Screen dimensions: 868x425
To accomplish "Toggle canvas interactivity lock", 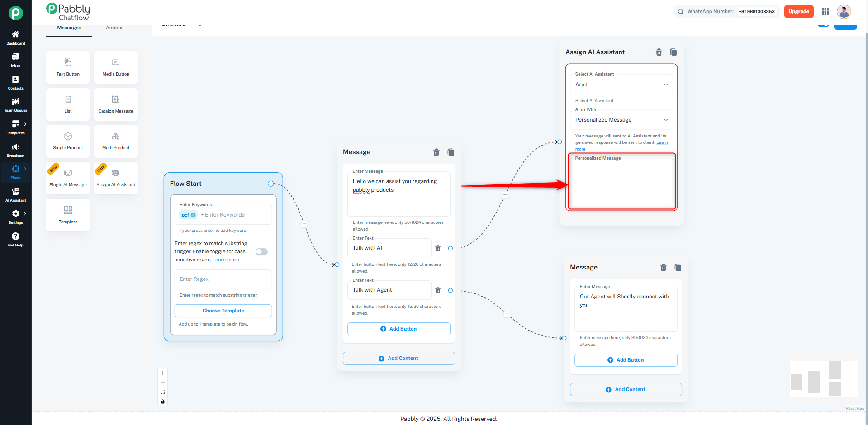I will pyautogui.click(x=163, y=401).
